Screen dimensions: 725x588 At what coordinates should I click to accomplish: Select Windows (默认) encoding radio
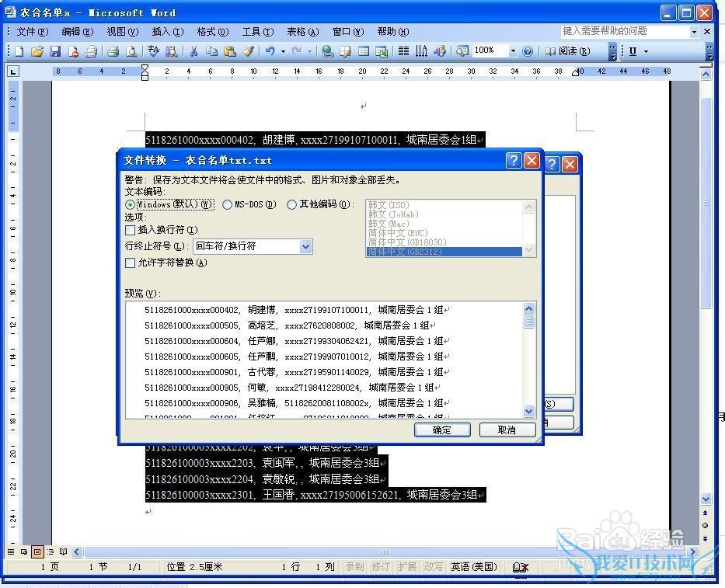point(130,204)
